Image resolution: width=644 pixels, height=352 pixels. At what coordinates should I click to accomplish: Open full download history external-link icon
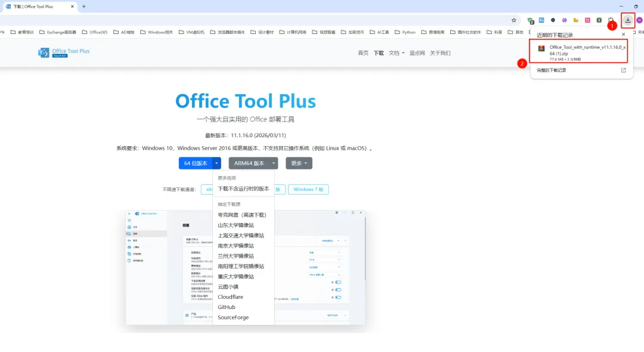pyautogui.click(x=623, y=70)
